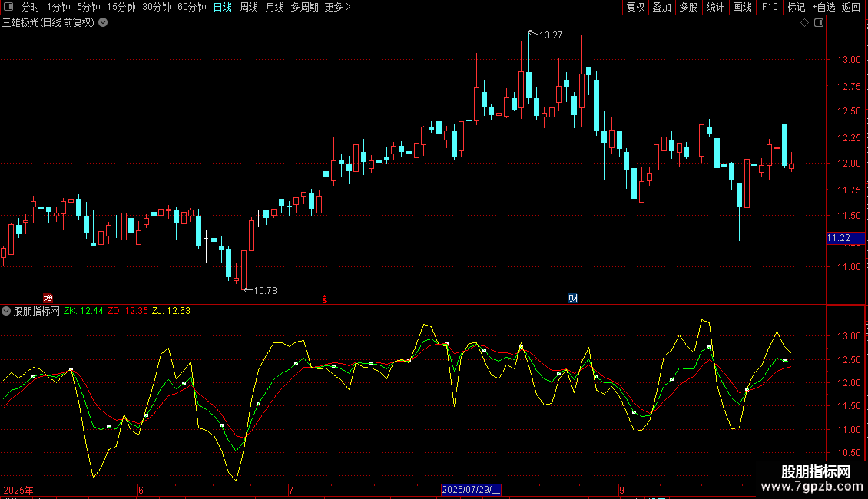Click the 复权 adjustment button
868x499 pixels.
coord(635,7)
